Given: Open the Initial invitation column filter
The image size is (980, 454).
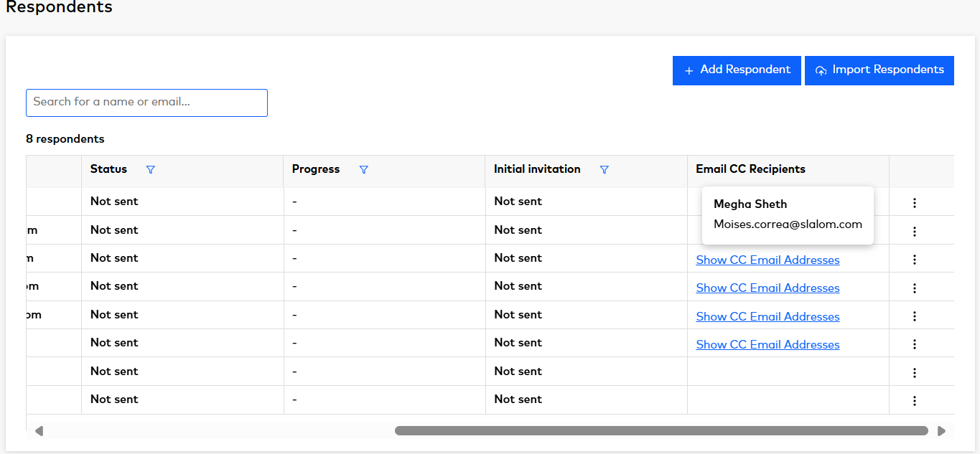Looking at the screenshot, I should coord(604,170).
